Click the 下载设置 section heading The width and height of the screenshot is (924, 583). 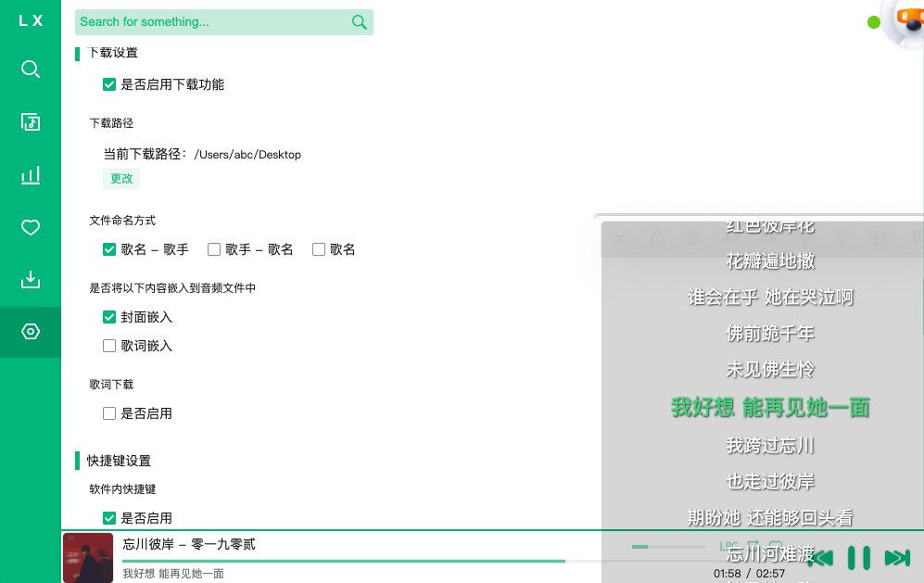click(112, 53)
